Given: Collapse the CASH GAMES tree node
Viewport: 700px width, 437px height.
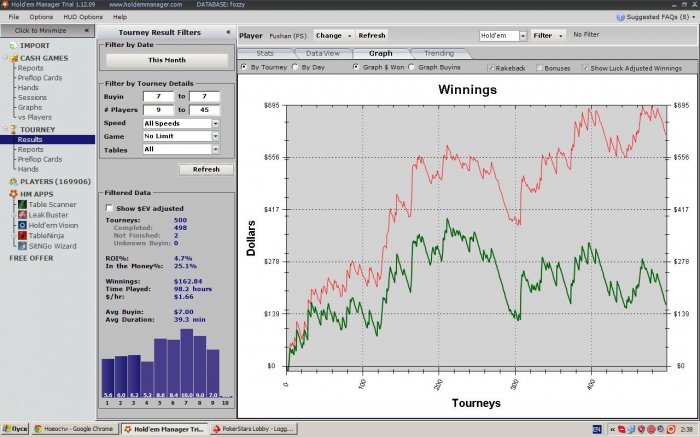Looking at the screenshot, I should pyautogui.click(x=5, y=58).
